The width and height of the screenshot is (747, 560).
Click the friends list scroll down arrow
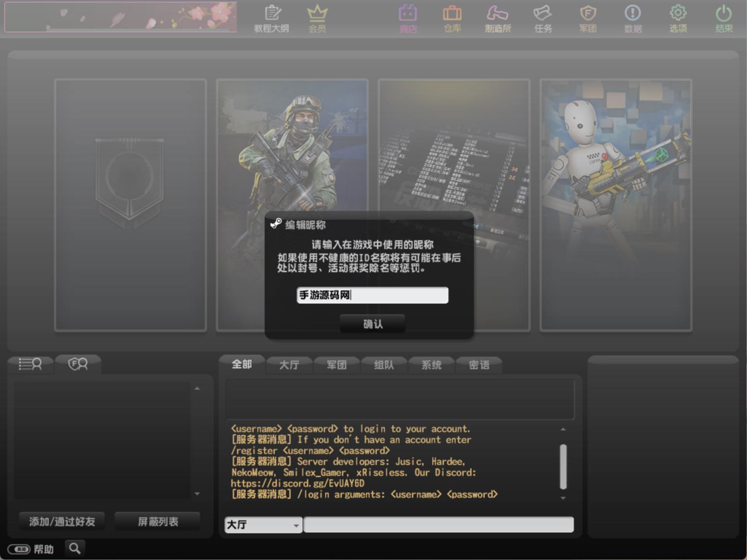point(197,494)
